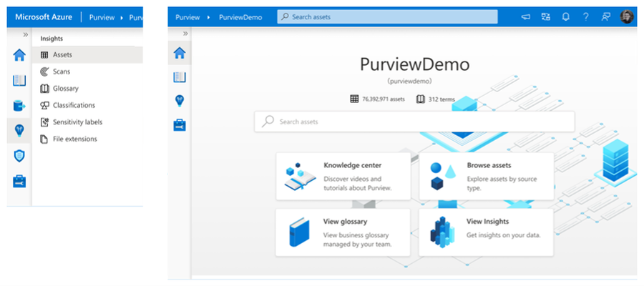Image resolution: width=644 pixels, height=286 pixels.
Task: Click Insights panel header text
Action: coord(52,39)
